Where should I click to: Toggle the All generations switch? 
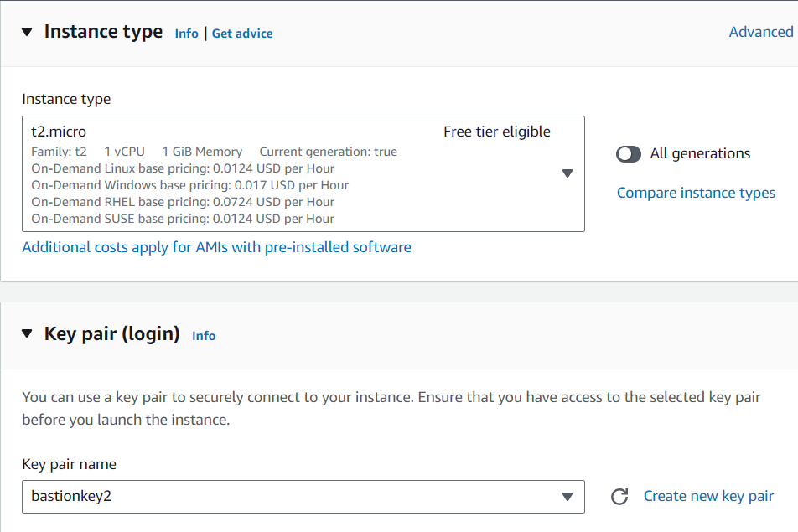coord(628,154)
